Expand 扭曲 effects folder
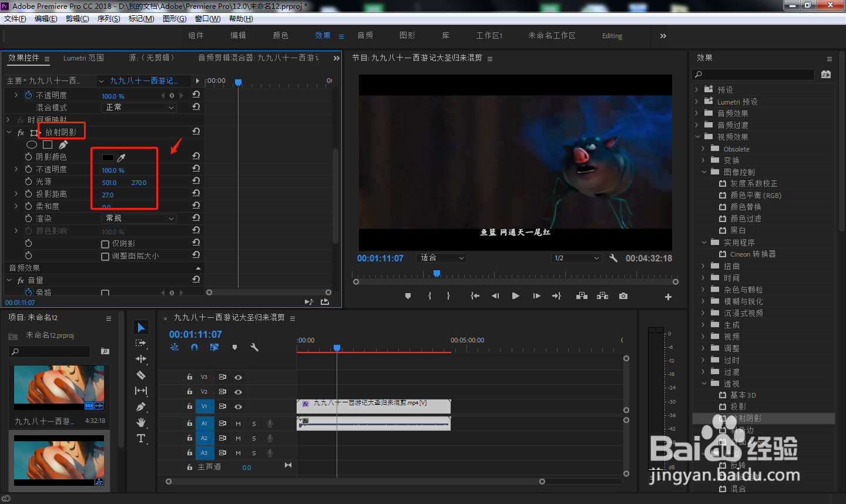Image resolution: width=846 pixels, height=504 pixels. [x=703, y=266]
